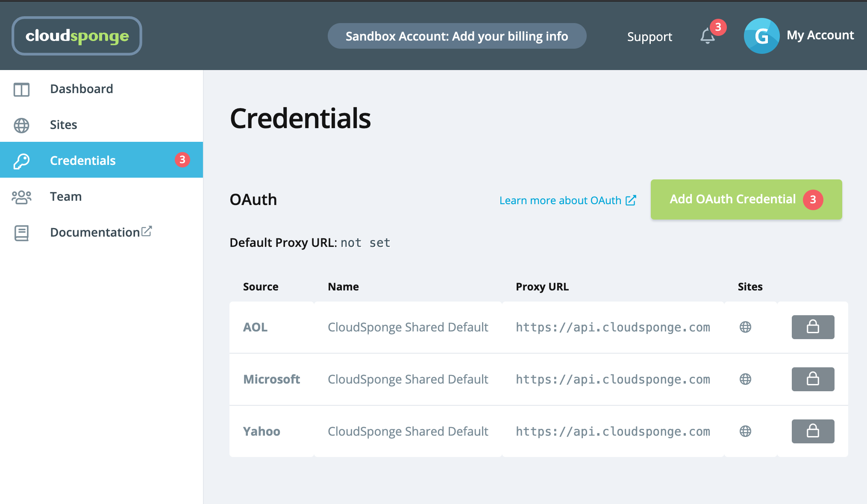Image resolution: width=867 pixels, height=504 pixels.
Task: Click the Sandbox Account billing banner
Action: click(x=457, y=36)
